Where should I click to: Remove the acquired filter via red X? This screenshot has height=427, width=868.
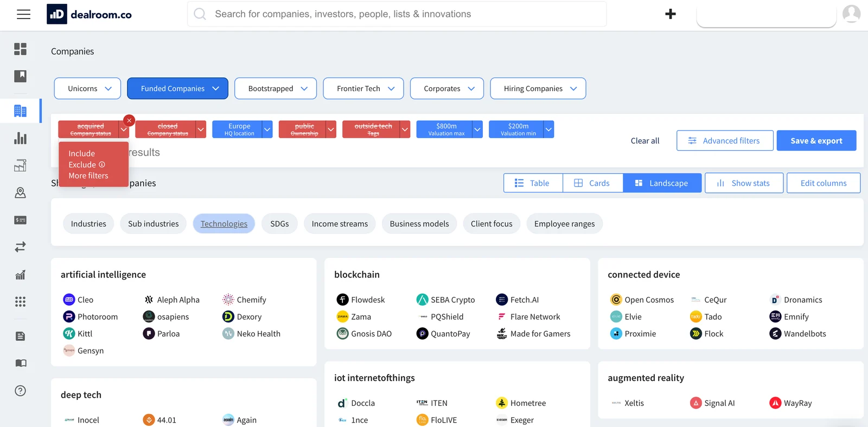coord(129,120)
